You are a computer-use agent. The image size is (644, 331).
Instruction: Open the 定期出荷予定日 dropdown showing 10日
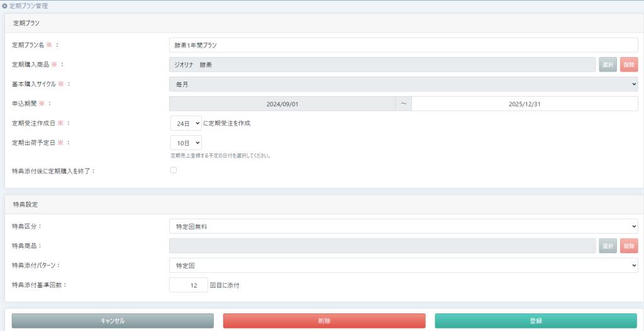[186, 143]
